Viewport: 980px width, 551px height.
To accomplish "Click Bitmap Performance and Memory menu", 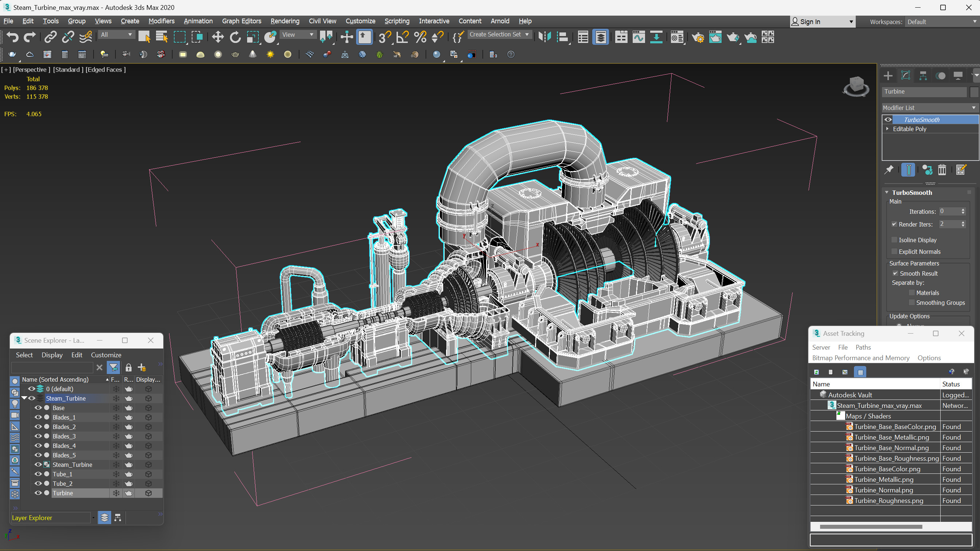I will pyautogui.click(x=860, y=358).
